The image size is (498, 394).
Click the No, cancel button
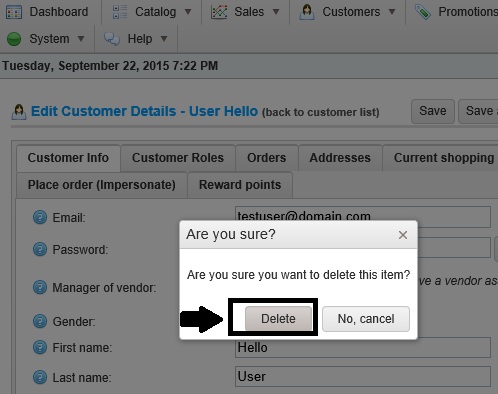pyautogui.click(x=366, y=319)
